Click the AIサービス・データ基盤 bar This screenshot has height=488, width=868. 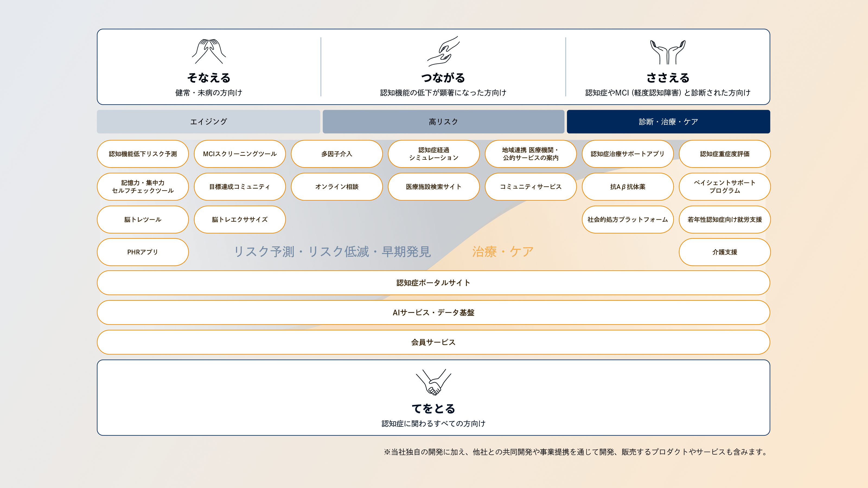tap(433, 313)
